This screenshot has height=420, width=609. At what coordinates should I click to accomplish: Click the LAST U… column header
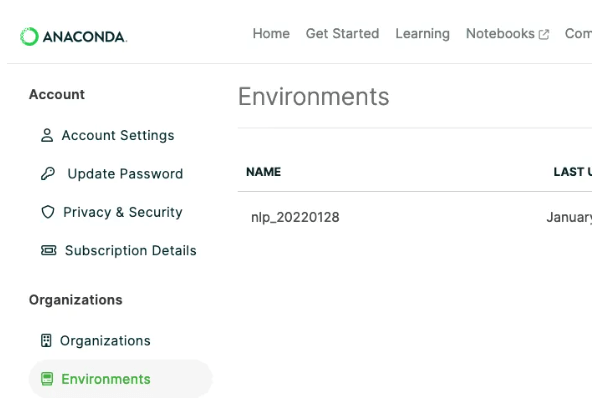coord(572,172)
